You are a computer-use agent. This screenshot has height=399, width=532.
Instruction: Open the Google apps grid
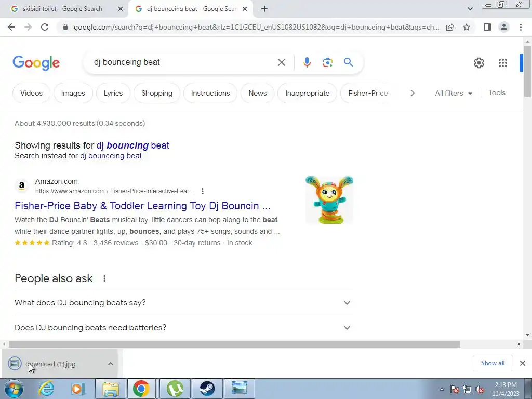[x=503, y=63]
